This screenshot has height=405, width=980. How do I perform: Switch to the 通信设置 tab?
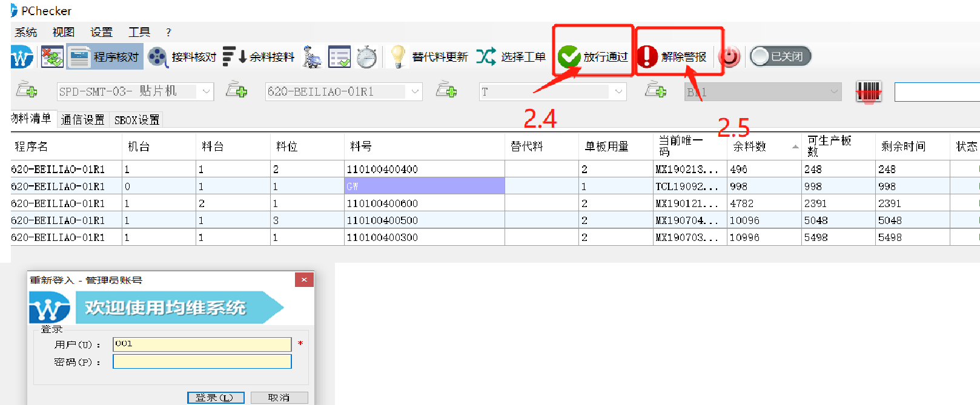tap(82, 120)
